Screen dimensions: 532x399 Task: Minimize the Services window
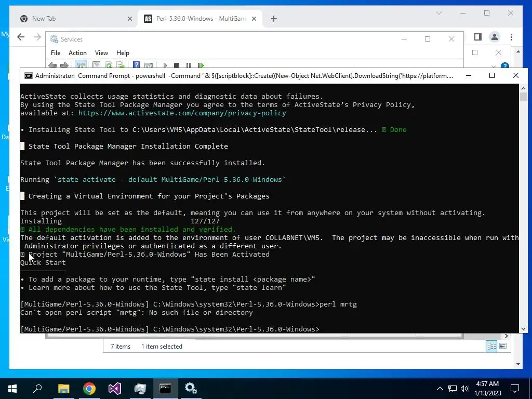pos(404,39)
